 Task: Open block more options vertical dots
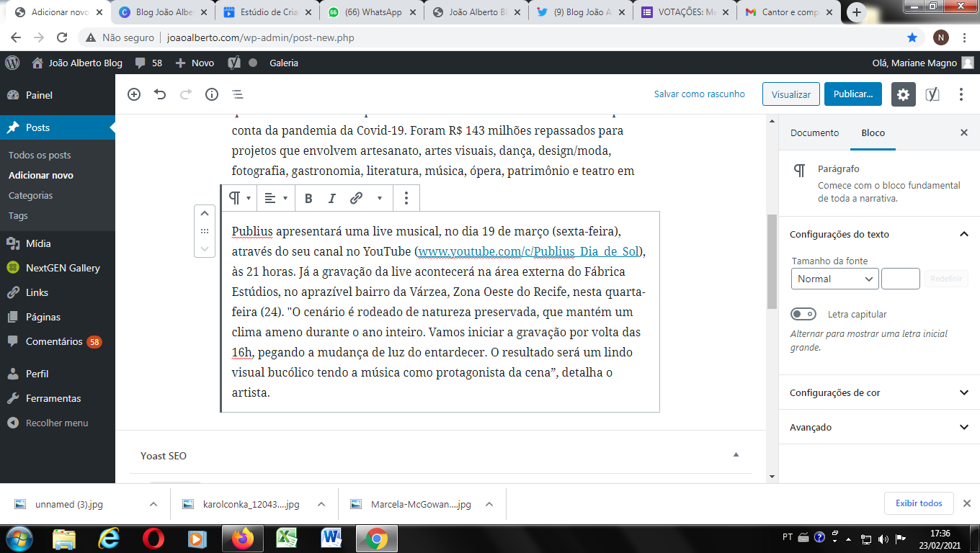tap(406, 198)
